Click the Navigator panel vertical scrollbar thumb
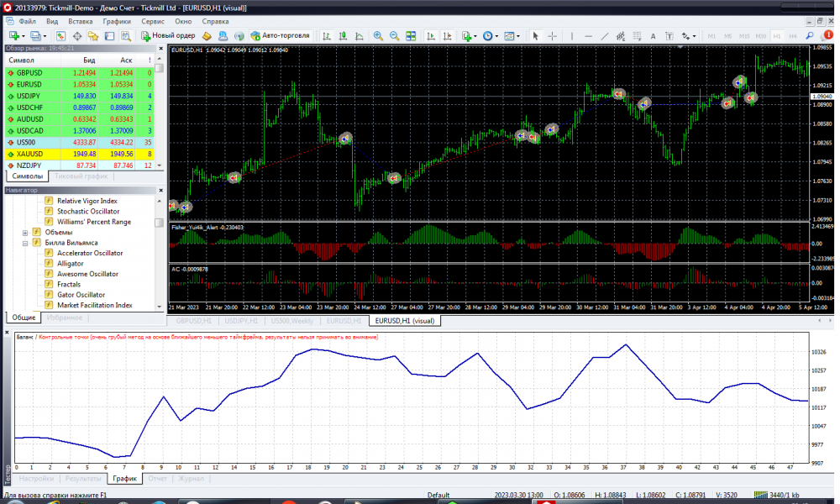 tap(160, 223)
